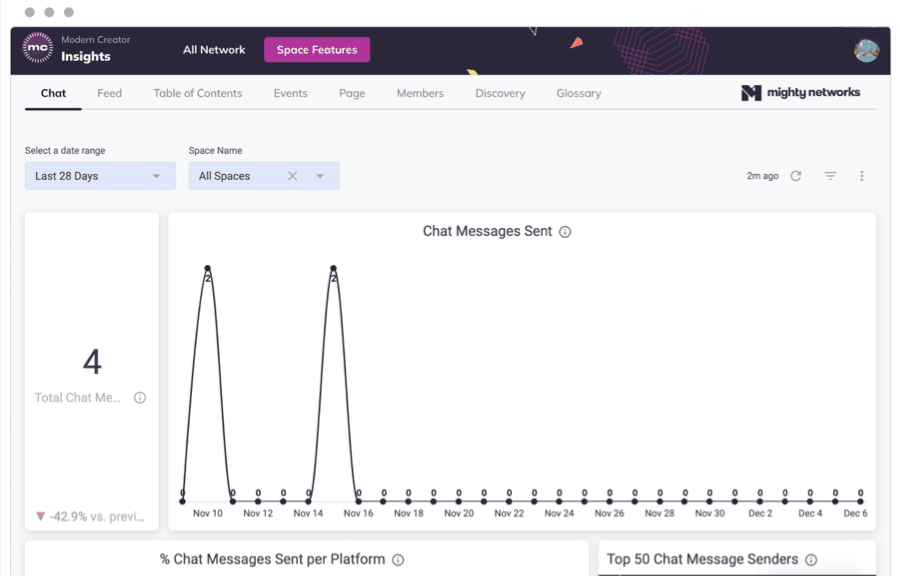The image size is (900, 576).
Task: Open the three-dot more options menu
Action: (x=862, y=176)
